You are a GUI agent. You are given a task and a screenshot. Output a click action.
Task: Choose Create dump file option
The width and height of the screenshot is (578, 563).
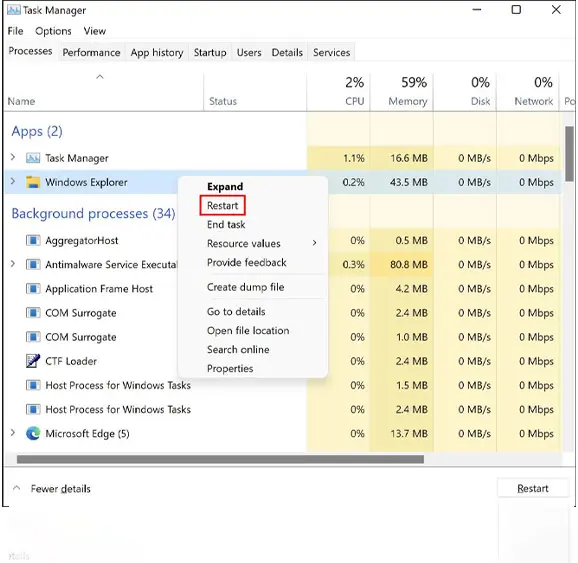246,287
